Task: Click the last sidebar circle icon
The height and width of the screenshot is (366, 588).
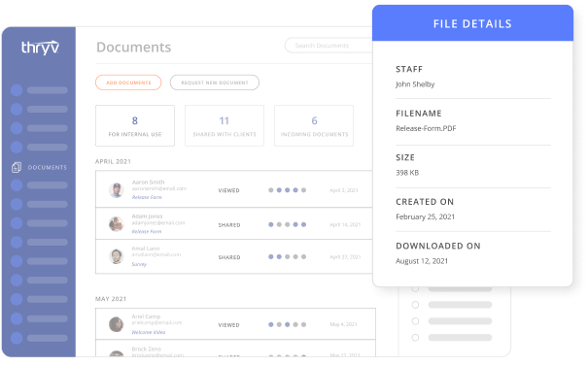Action: 17,338
